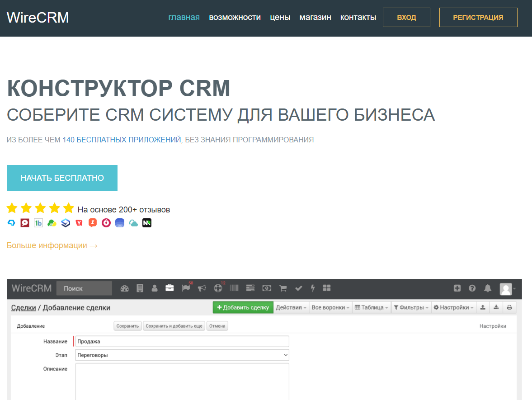Open the Этап select showing Переговоры

click(x=182, y=355)
